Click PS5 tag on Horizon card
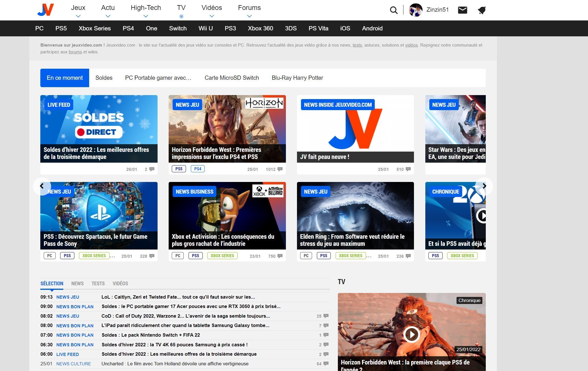 (179, 169)
